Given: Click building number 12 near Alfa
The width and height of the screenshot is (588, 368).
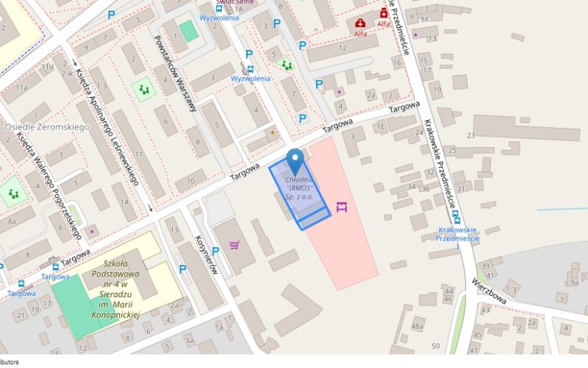Looking at the screenshot, I should (343, 48).
